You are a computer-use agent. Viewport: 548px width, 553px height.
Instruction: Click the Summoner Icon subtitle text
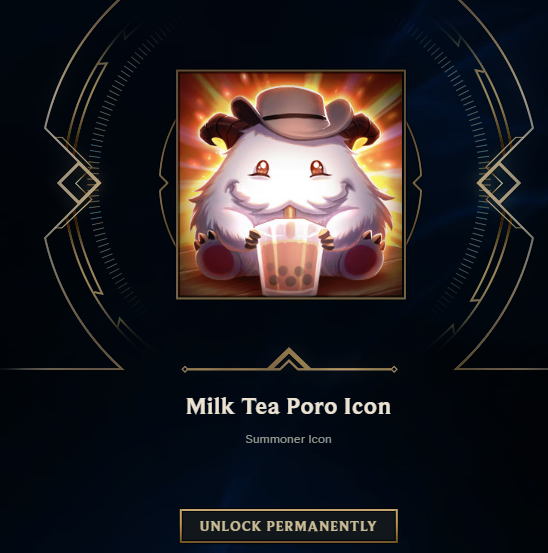(x=288, y=439)
